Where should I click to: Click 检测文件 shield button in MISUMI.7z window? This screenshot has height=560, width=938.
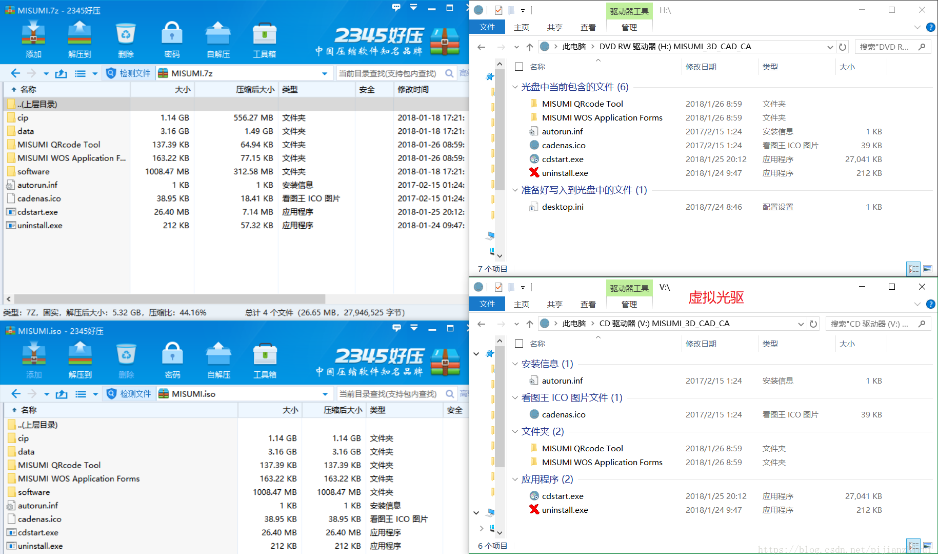point(128,73)
